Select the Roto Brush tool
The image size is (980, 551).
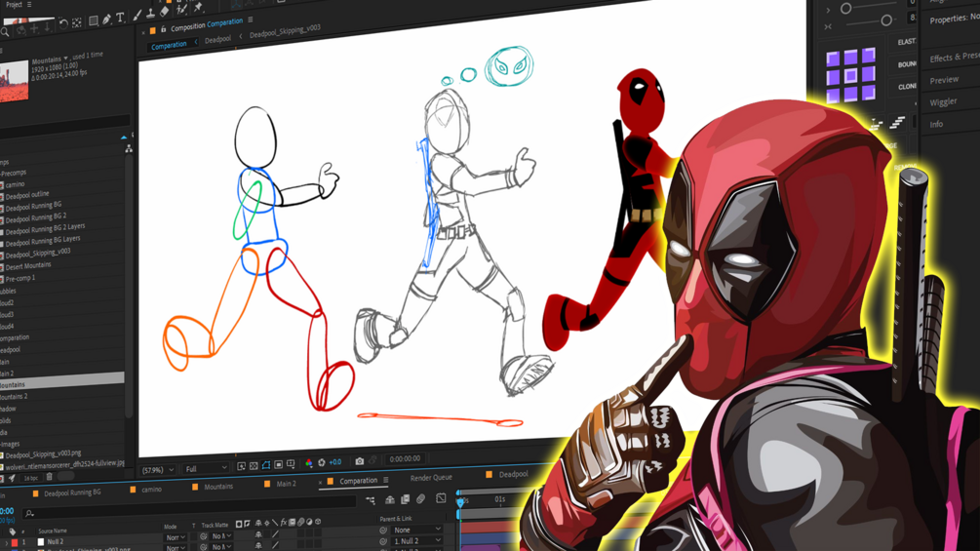point(182,10)
